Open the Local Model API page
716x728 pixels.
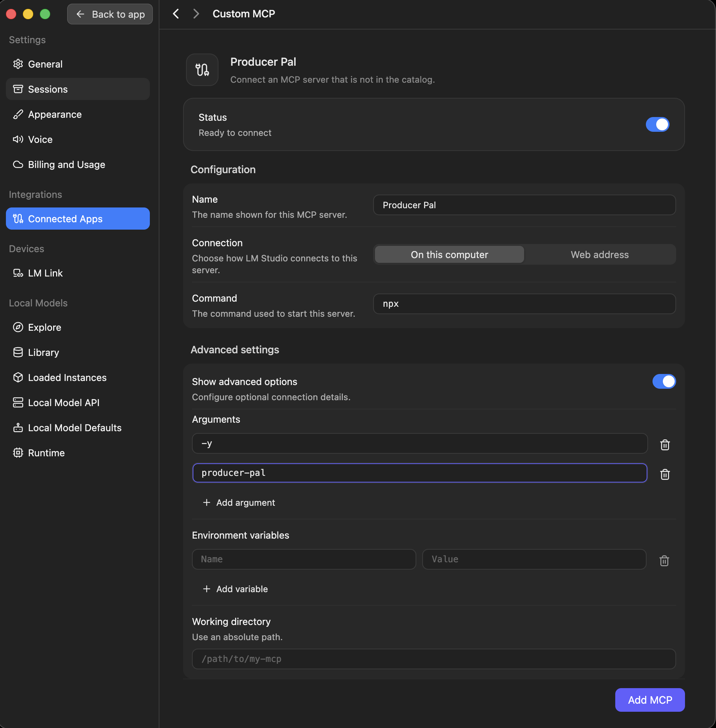tap(78, 403)
